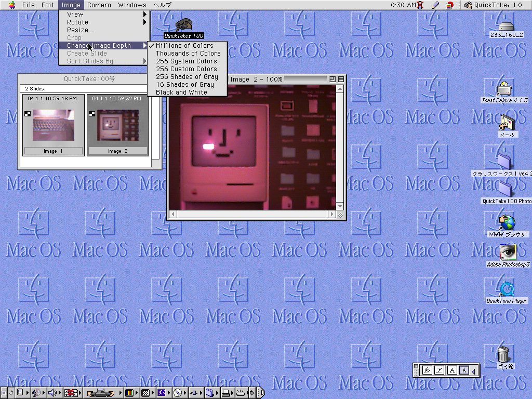This screenshot has width=532, height=399.
Task: Click the sound volume control strip icon
Action: tap(52, 393)
